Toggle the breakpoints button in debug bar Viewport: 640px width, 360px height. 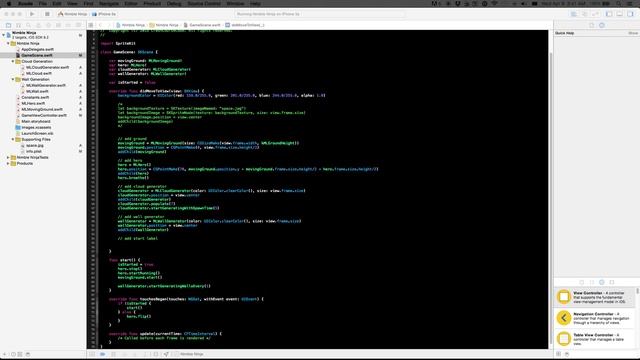(x=102, y=354)
